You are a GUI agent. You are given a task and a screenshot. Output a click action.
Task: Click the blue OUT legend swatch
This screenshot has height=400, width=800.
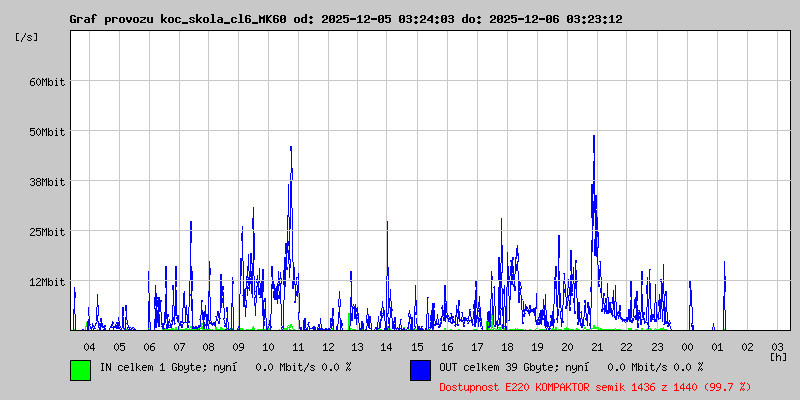click(420, 370)
